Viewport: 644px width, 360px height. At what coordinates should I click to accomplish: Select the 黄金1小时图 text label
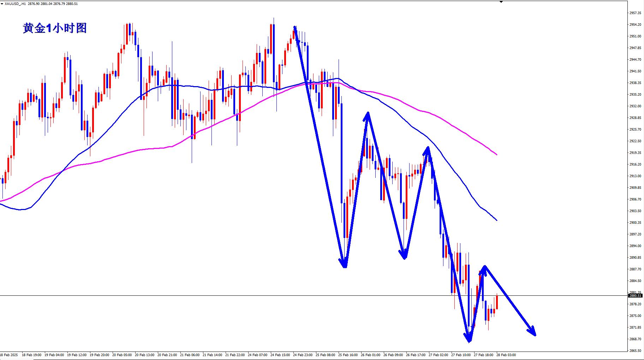(x=55, y=28)
